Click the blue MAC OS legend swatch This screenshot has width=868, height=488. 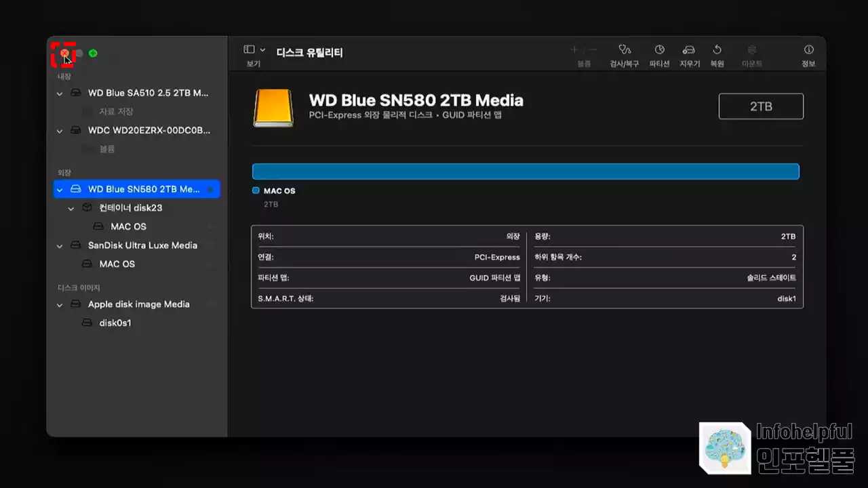tap(256, 190)
